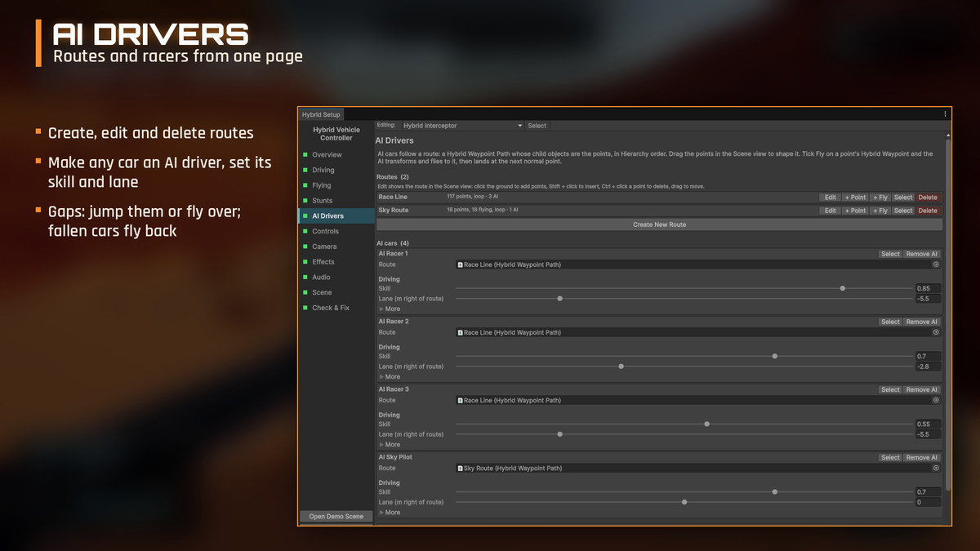980x551 pixels.
Task: Click AI Racer 2 Lane value -2.8
Action: tap(928, 367)
